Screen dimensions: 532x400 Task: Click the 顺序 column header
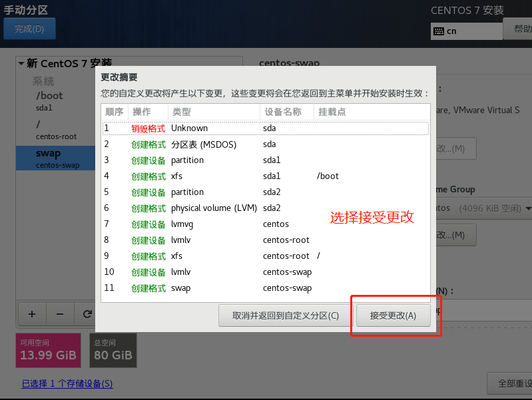tap(115, 112)
